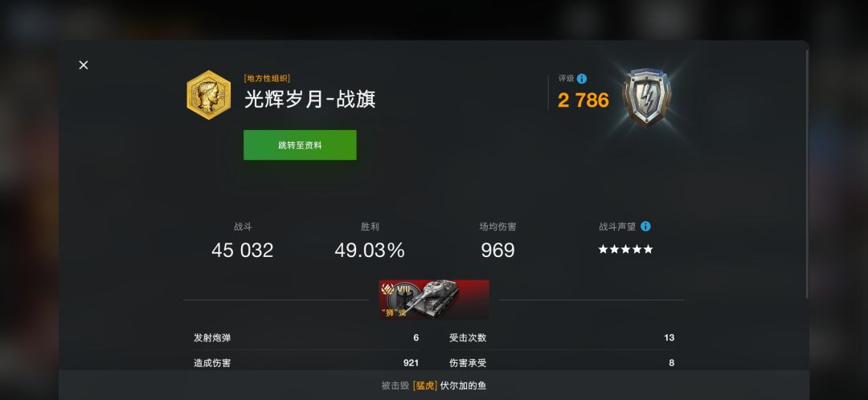Click the 猛虎 clan tag in bottom bar
The height and width of the screenshot is (400, 868).
click(425, 386)
